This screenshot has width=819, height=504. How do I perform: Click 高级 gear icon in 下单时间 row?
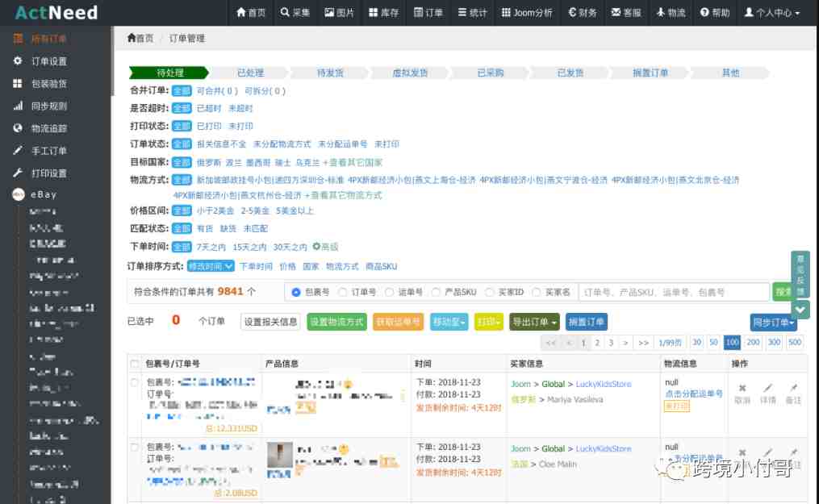pyautogui.click(x=316, y=246)
